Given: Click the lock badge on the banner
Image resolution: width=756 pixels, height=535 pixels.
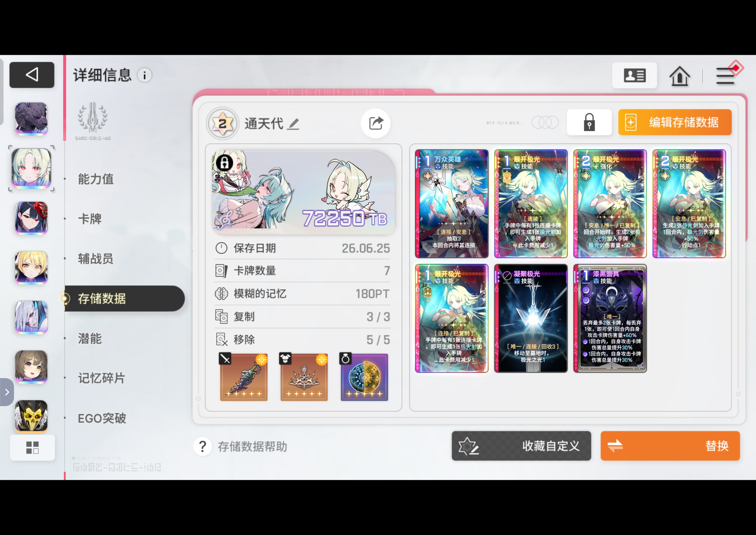Looking at the screenshot, I should pos(225,163).
